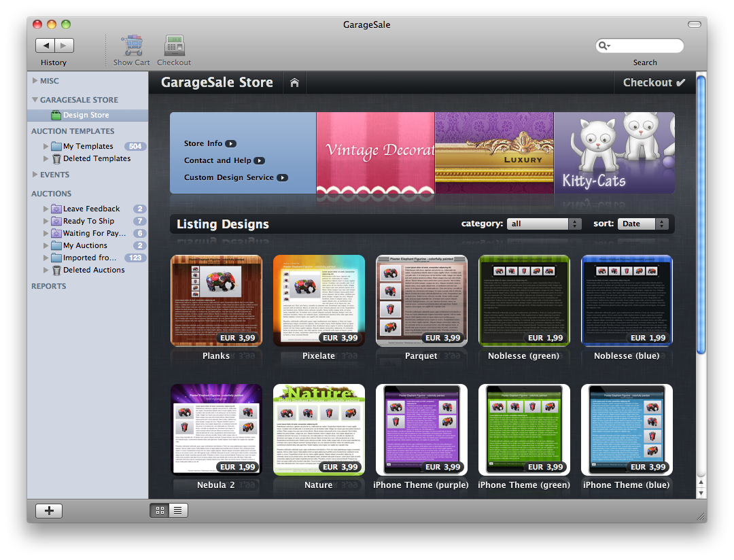Viewport: 734px width, 560px height.
Task: Select Design Store in sidebar
Action: pos(88,115)
